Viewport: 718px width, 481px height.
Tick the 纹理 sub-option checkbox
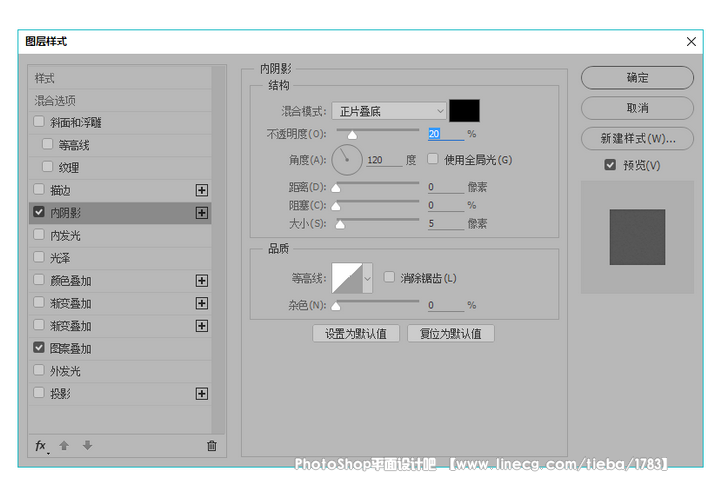click(48, 167)
